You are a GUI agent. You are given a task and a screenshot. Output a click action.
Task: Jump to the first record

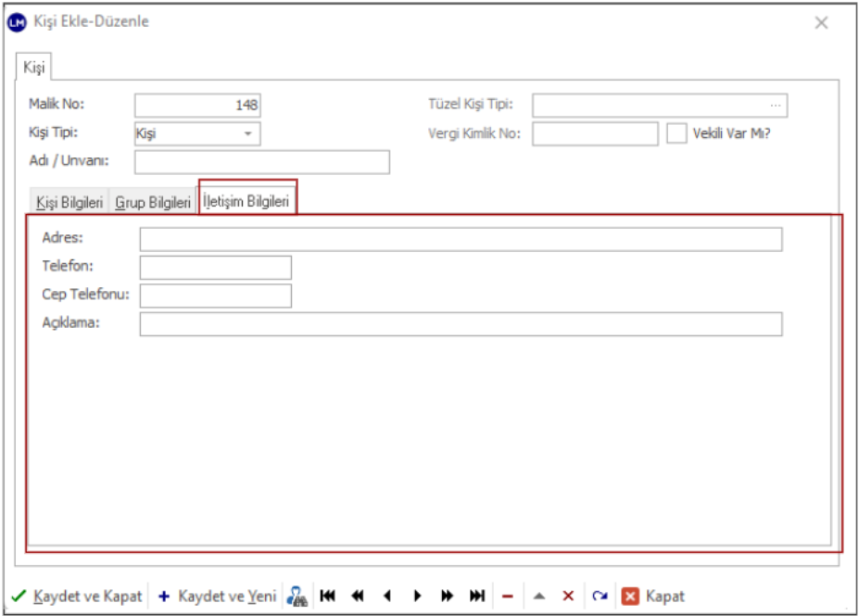coord(327,596)
